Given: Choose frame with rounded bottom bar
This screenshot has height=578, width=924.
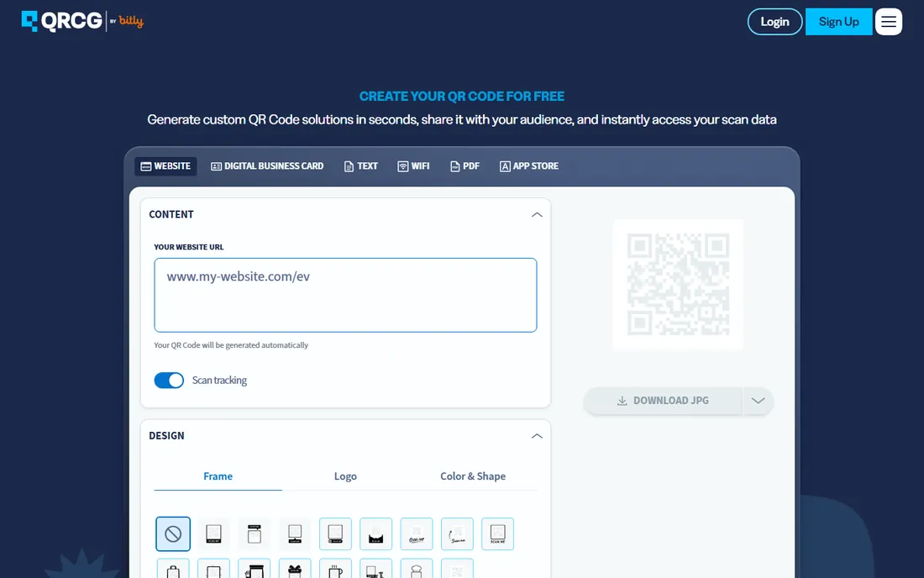Looking at the screenshot, I should coord(335,533).
